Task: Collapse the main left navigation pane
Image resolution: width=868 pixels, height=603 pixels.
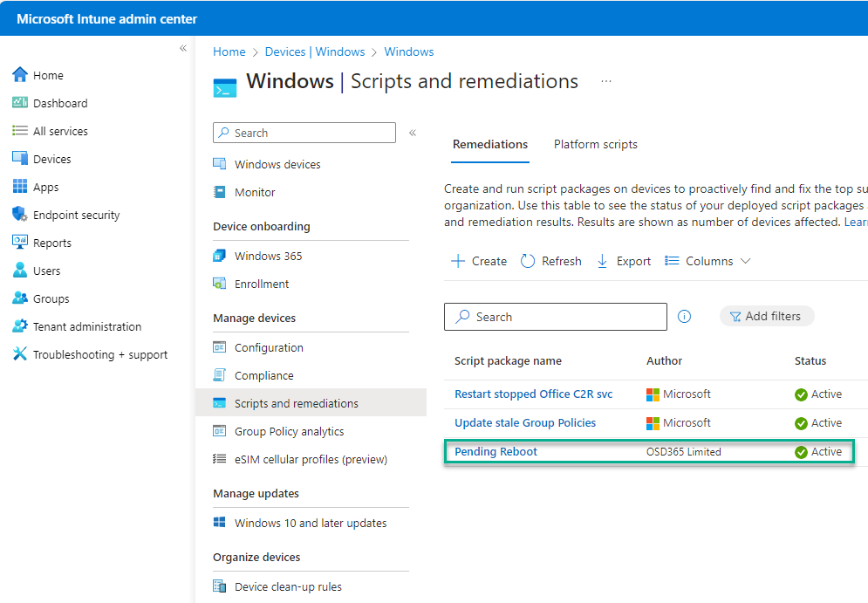Action: coord(183,48)
